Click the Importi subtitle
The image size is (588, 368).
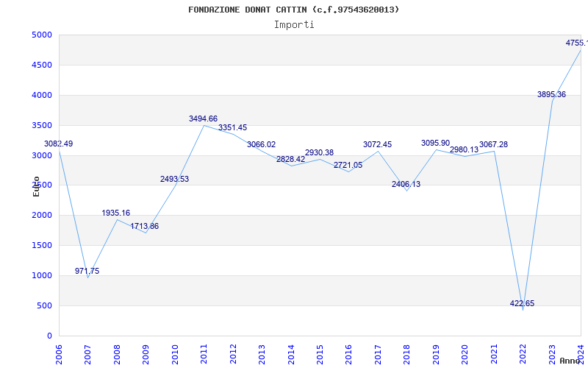294,25
